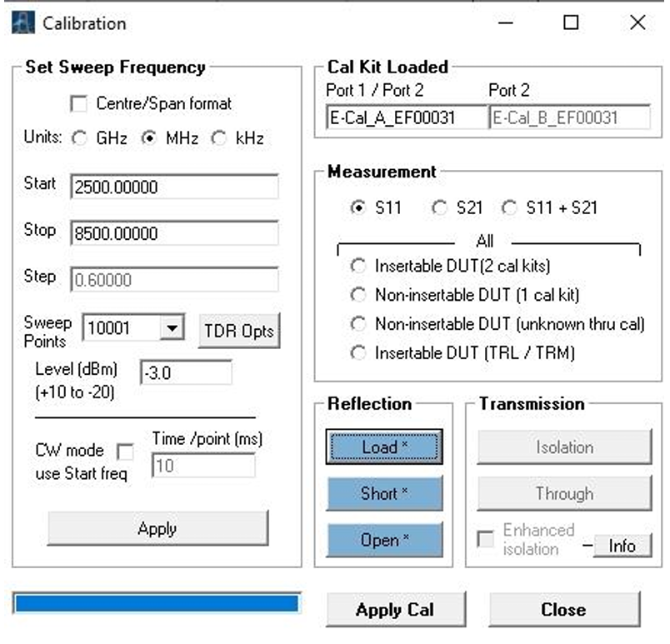
Task: Select GHz as frequency units
Action: pos(80,139)
